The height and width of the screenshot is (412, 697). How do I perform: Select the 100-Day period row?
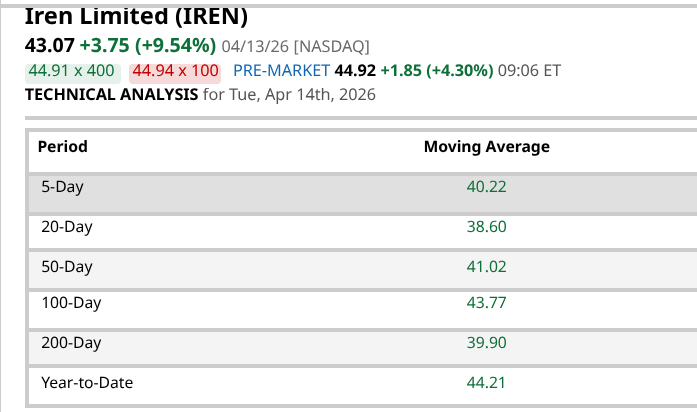point(363,310)
